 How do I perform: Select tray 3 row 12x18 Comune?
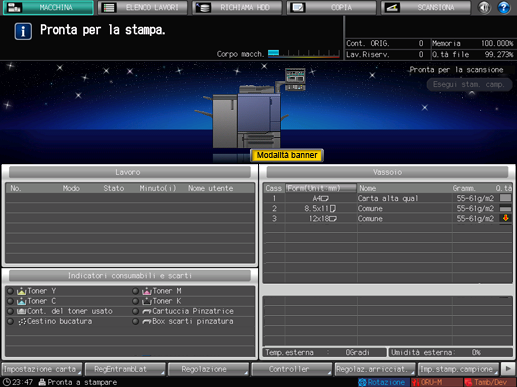point(387,219)
